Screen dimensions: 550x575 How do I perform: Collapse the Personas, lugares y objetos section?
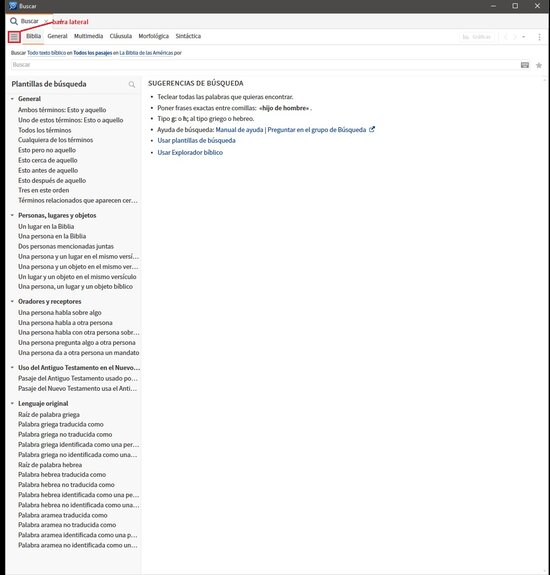(x=12, y=215)
